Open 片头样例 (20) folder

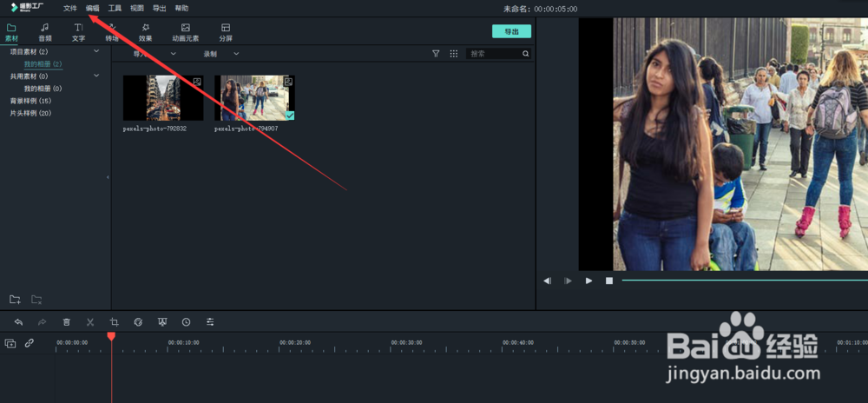click(x=30, y=113)
